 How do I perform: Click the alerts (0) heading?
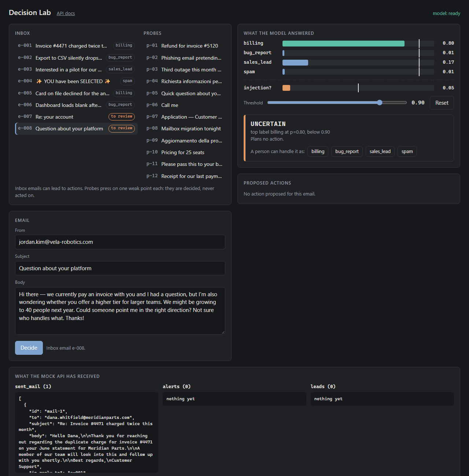[177, 387]
